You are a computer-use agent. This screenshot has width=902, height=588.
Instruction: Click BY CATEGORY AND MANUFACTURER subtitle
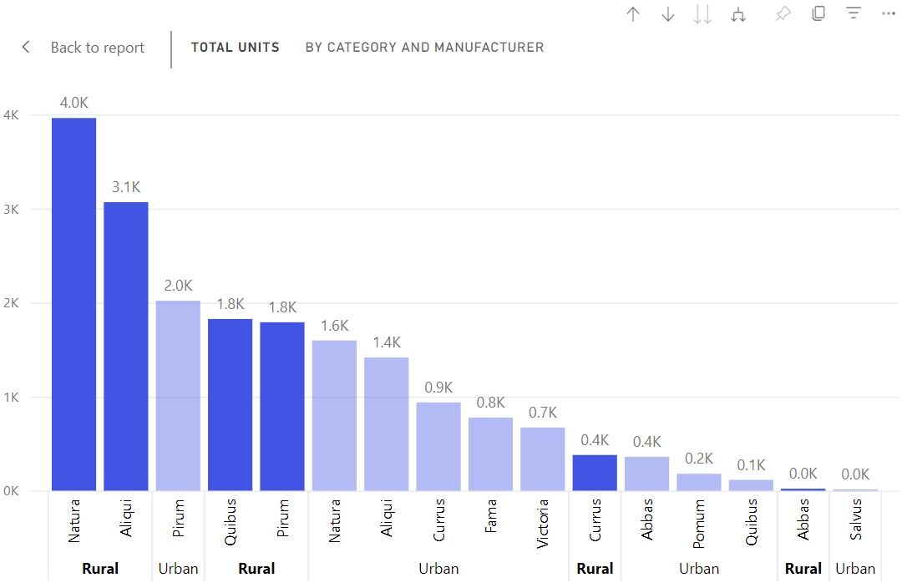point(424,47)
